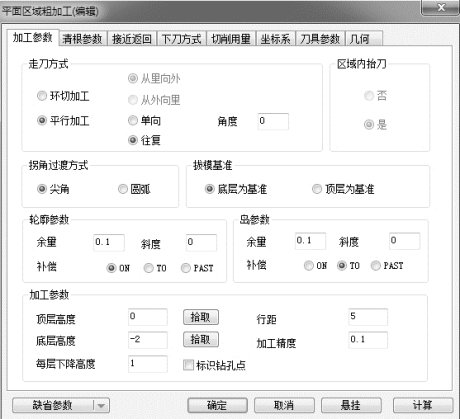Open the 几何 tab
Viewport: 460px width, 419px height.
click(x=364, y=39)
